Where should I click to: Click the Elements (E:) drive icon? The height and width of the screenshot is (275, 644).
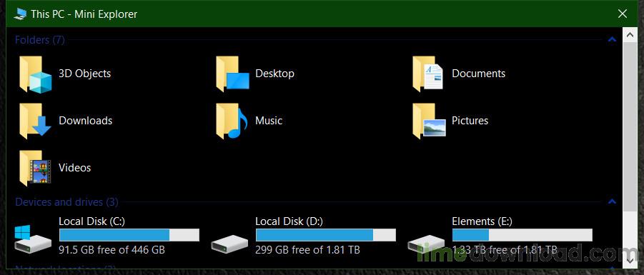point(426,244)
